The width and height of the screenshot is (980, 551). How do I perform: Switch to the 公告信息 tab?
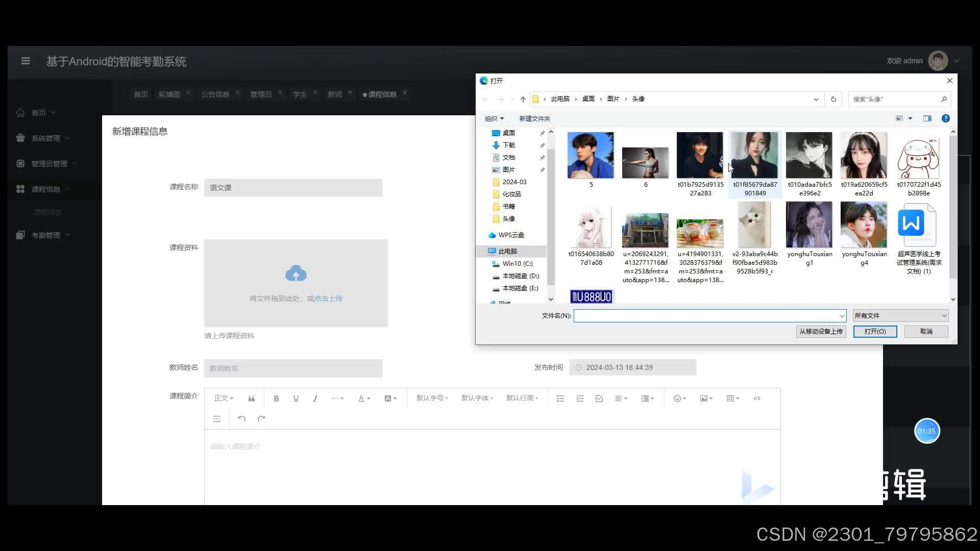215,94
